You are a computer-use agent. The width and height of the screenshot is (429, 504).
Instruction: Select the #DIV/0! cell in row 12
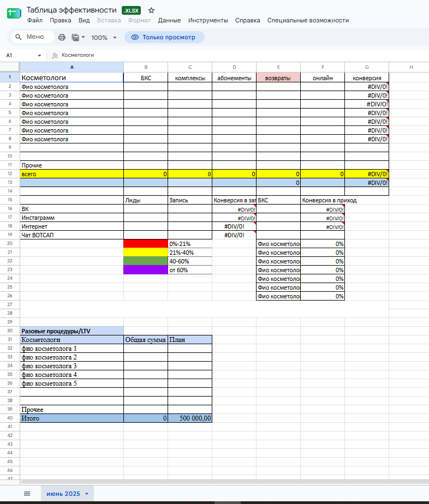click(367, 174)
